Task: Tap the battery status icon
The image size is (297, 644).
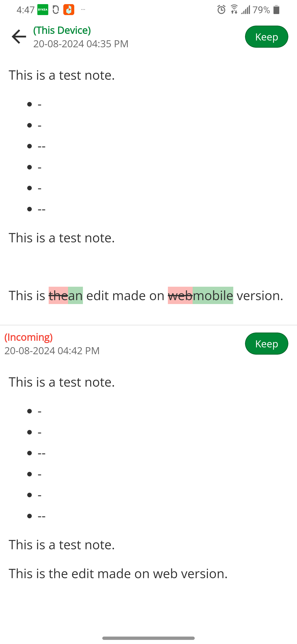Action: 276,10
